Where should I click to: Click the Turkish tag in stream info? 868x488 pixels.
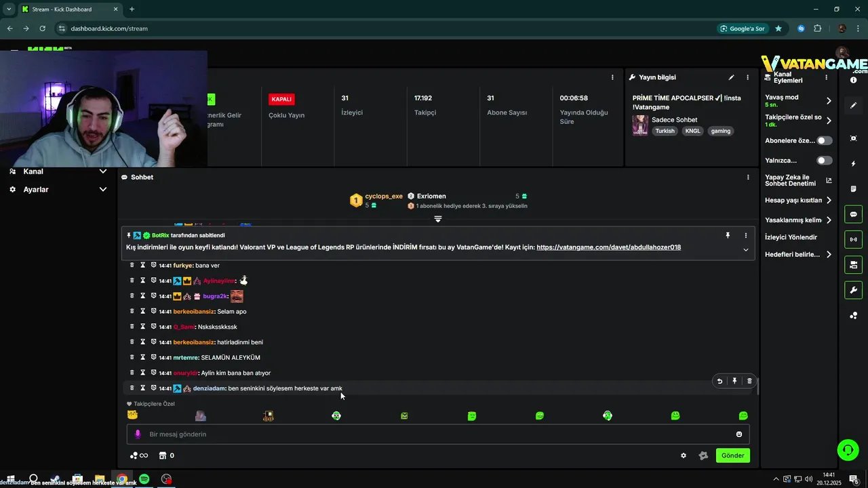tap(665, 131)
